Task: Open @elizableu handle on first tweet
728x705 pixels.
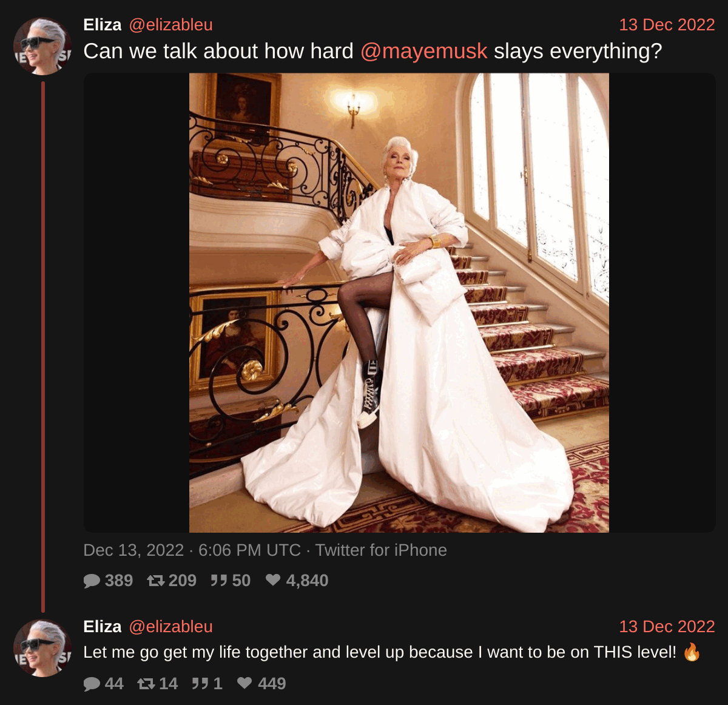Action: (170, 25)
